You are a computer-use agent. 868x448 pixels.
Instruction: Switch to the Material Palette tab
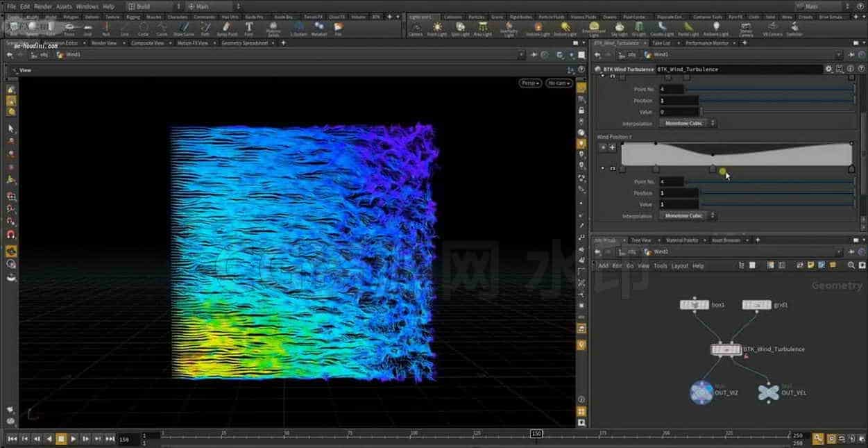681,240
